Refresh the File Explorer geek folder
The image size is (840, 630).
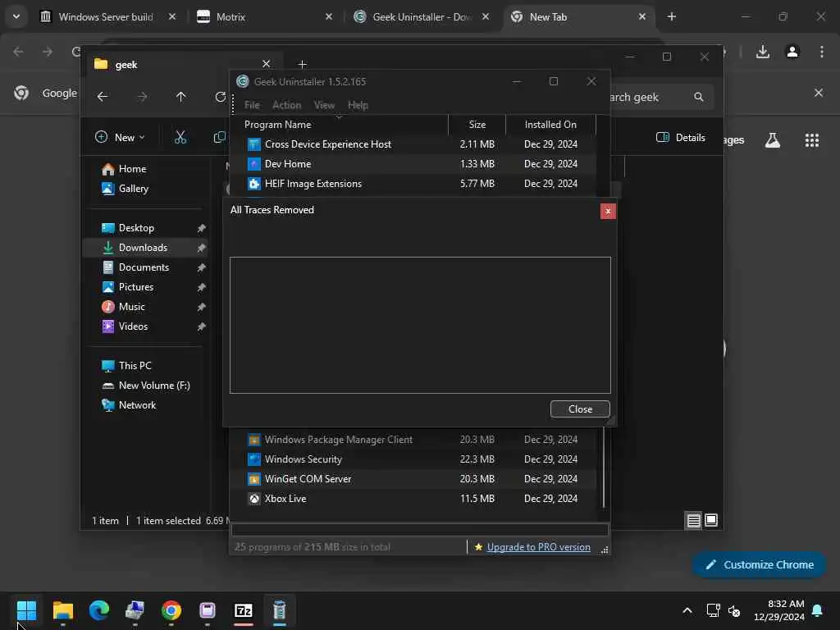click(220, 97)
